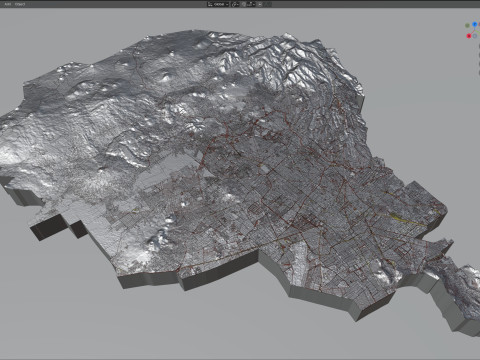Toggle proportional editing in the header
The width and height of the screenshot is (480, 360).
click(260, 4)
